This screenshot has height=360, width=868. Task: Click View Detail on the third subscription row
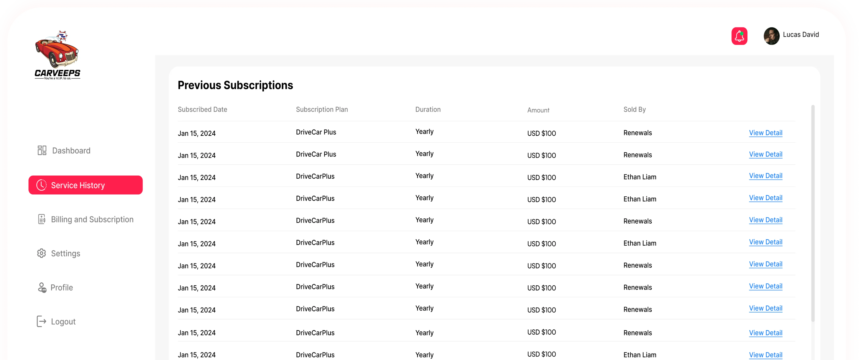point(765,176)
